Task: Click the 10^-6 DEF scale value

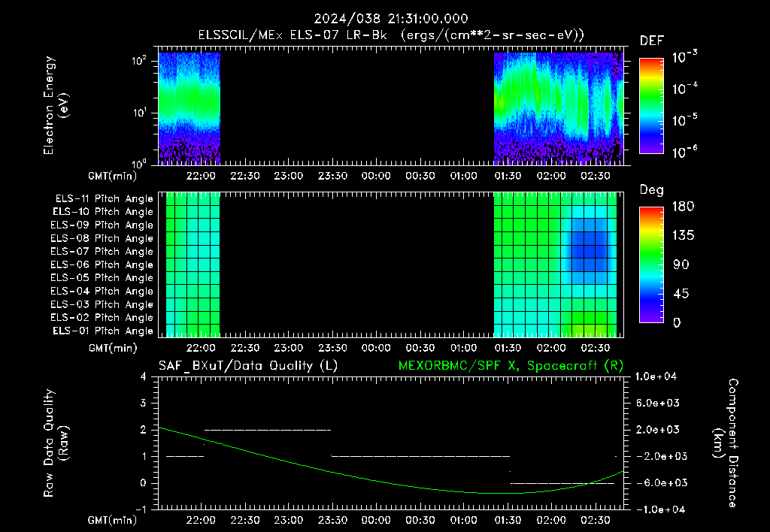Action: pyautogui.click(x=685, y=151)
